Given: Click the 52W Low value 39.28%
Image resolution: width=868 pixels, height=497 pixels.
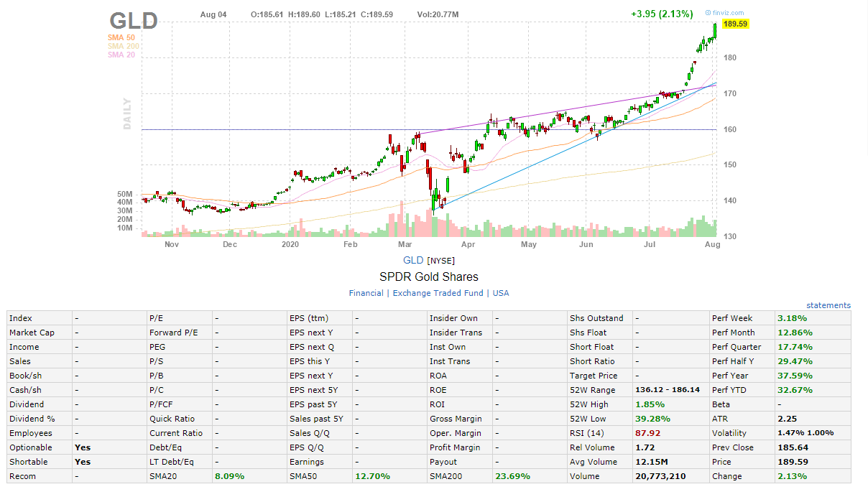Looking at the screenshot, I should coord(652,419).
